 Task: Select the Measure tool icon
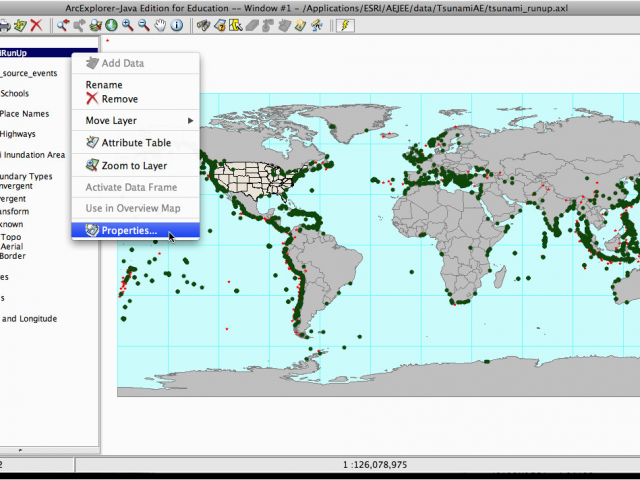coord(317,25)
